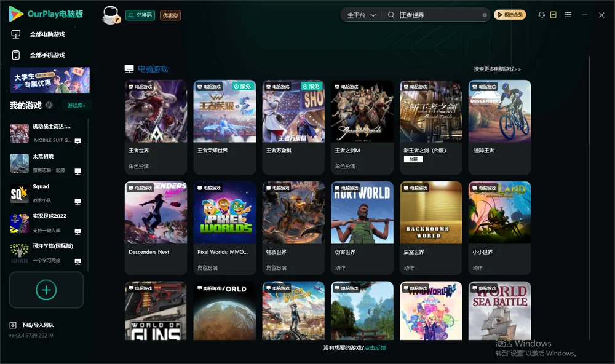615x364 pixels.
Task: Click the version text ver:2.4.9739.29219
Action: [x=31, y=335]
